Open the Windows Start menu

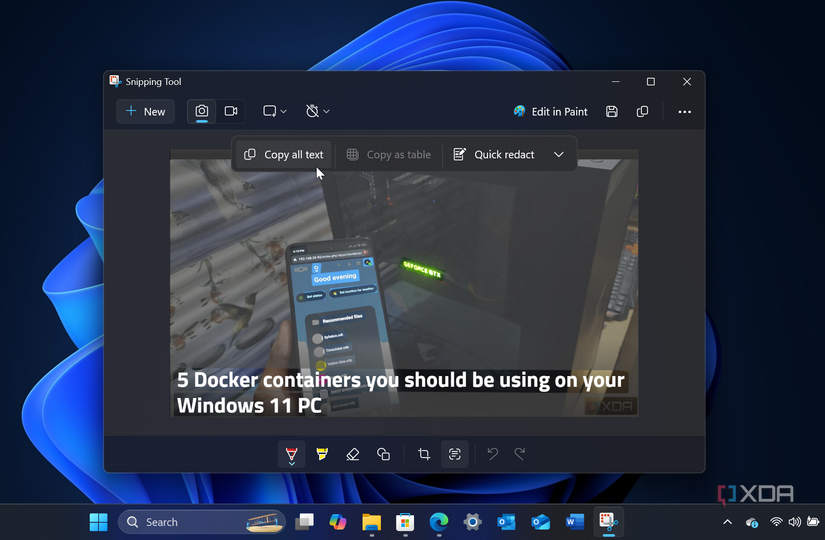tap(98, 522)
